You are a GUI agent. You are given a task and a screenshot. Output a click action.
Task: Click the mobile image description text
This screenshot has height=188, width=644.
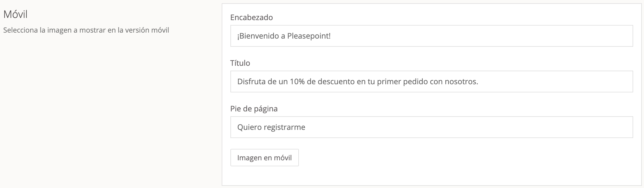coord(86,30)
